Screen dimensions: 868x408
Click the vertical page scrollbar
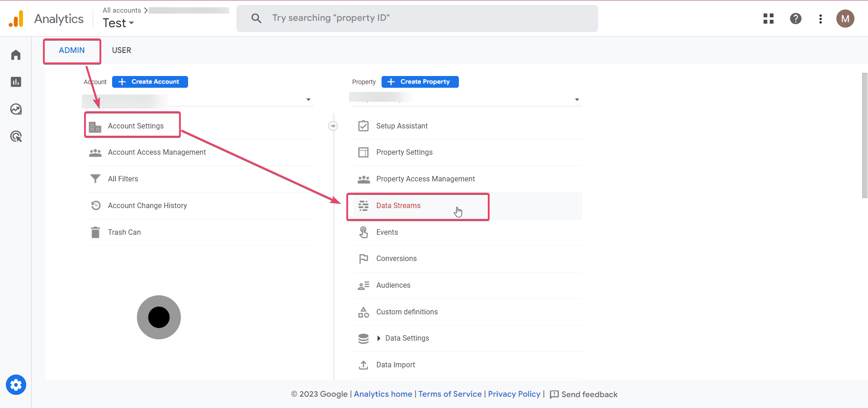pyautogui.click(x=864, y=136)
